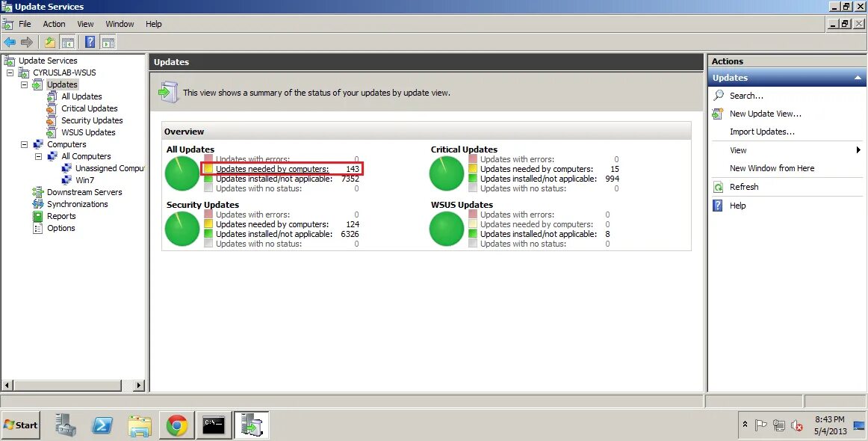Expand the View submenu arrow in Actions
Image resolution: width=868 pixels, height=441 pixels.
coord(858,150)
